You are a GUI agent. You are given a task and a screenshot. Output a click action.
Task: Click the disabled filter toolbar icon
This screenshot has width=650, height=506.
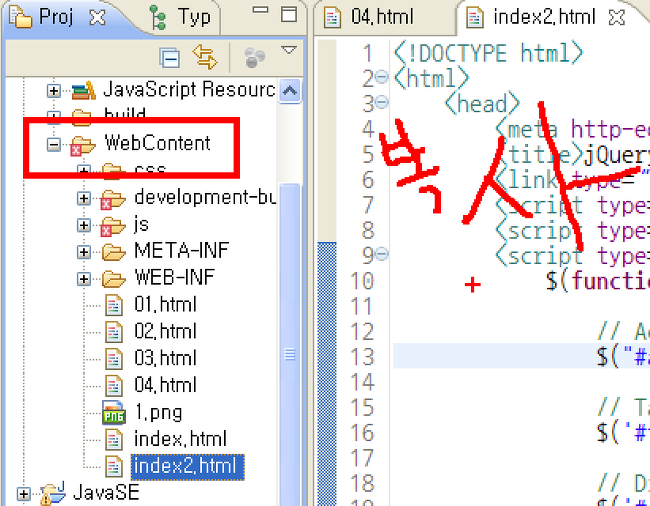coord(255,57)
